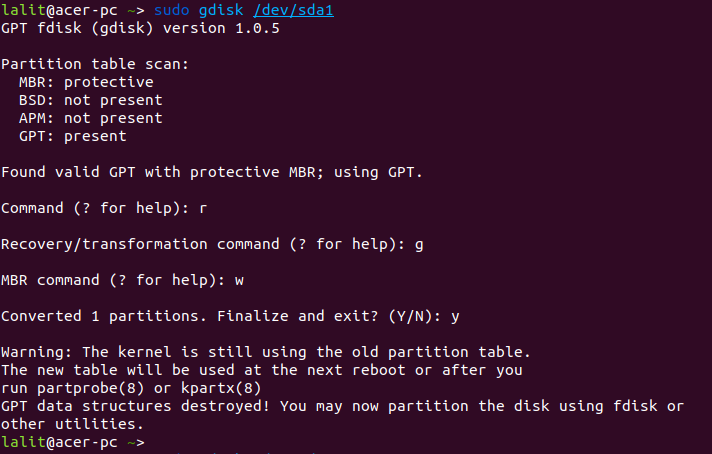Select the 'BSD: not present' line
The height and width of the screenshot is (454, 712).
coord(90,100)
